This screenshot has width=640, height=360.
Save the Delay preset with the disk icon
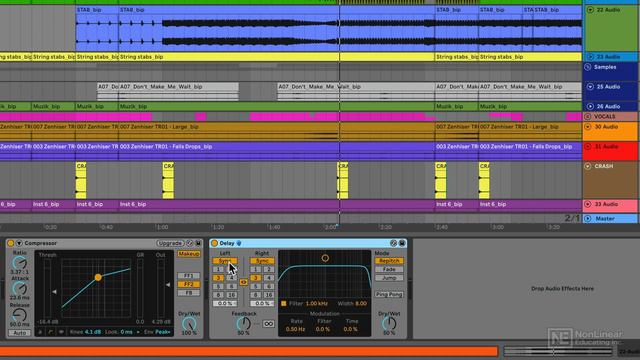point(402,243)
